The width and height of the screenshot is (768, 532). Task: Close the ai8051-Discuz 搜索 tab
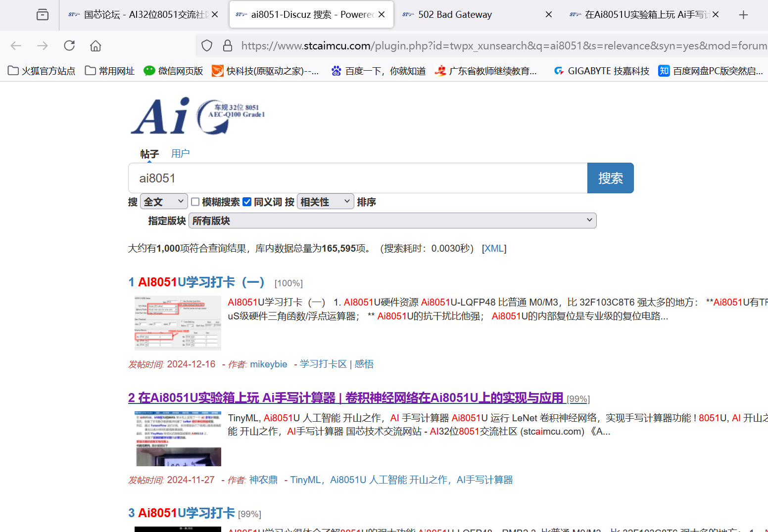coord(382,15)
